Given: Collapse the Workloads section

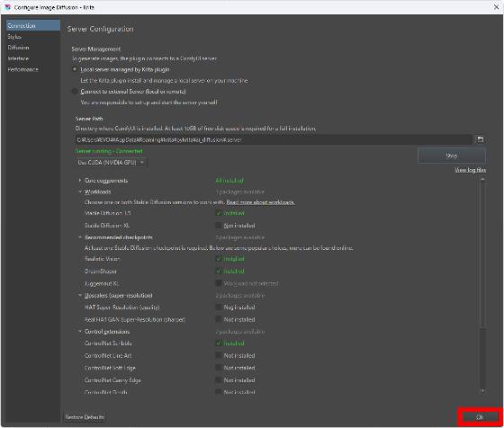Looking at the screenshot, I should point(80,192).
